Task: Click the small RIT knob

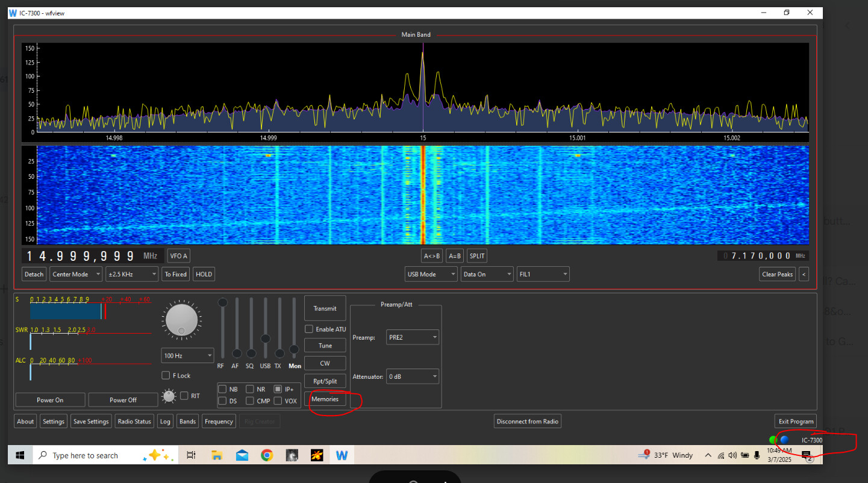Action: pyautogui.click(x=169, y=396)
